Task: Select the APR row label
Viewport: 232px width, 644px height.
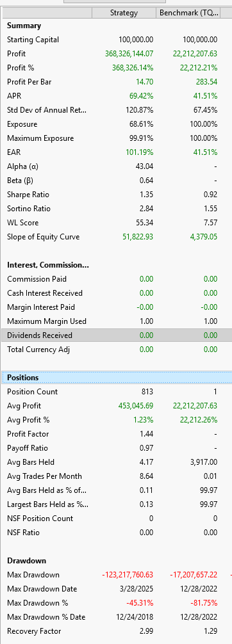Action: point(13,95)
